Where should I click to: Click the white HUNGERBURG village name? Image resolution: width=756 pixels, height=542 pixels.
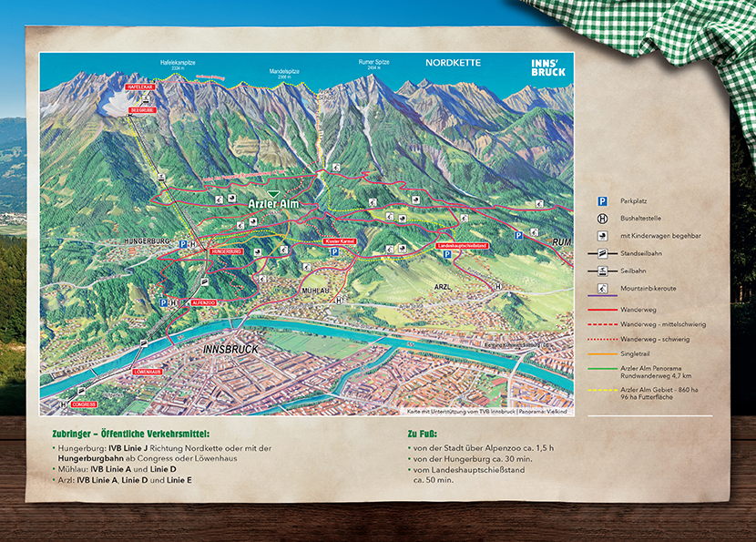[x=147, y=240]
